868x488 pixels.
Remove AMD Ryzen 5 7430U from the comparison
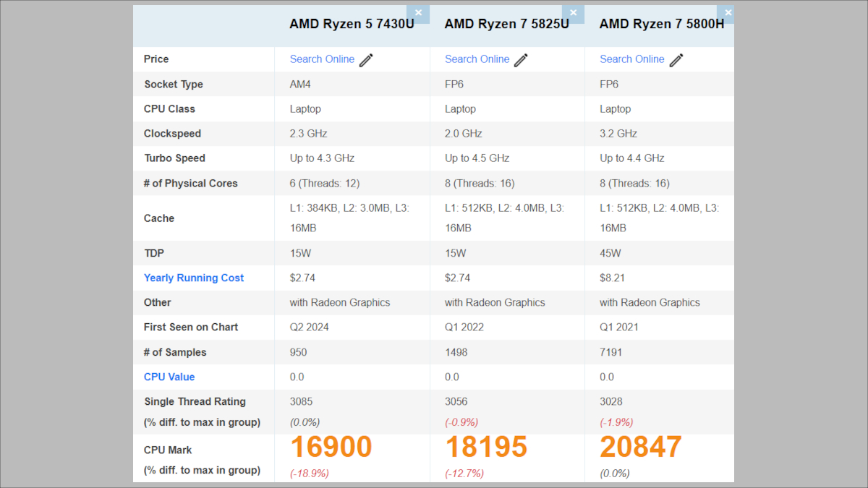(418, 12)
